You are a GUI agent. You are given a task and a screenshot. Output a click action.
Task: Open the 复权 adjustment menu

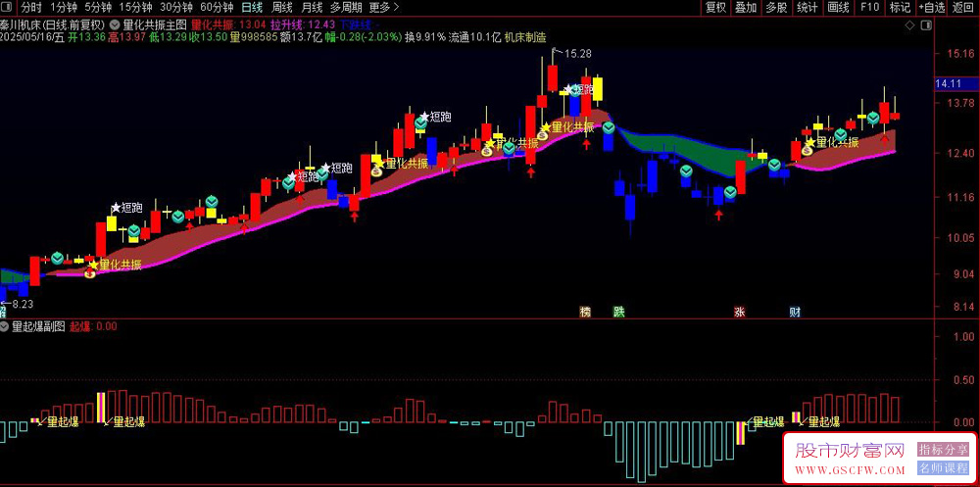[715, 8]
